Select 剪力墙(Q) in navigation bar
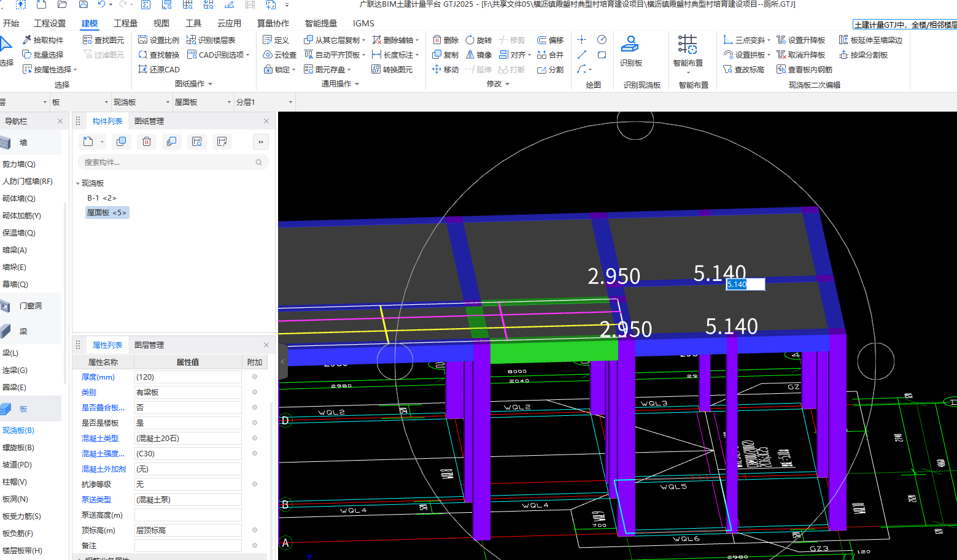This screenshot has width=957, height=560. coord(19,164)
